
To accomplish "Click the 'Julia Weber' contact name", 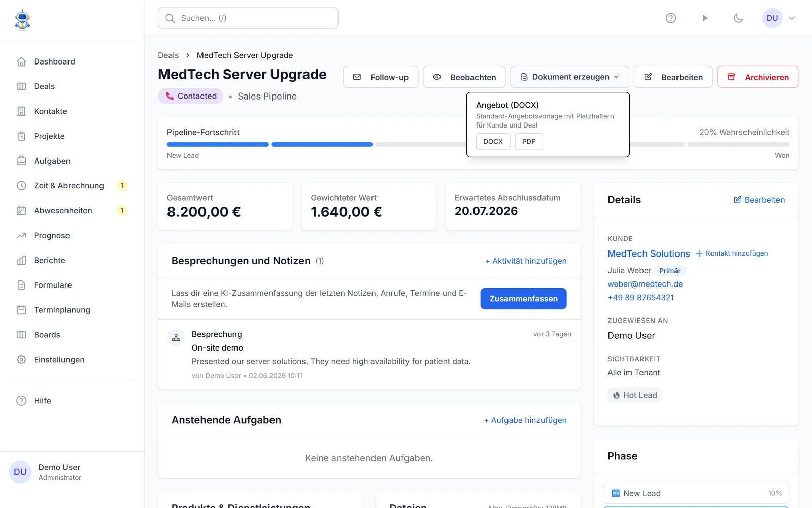I will point(629,271).
